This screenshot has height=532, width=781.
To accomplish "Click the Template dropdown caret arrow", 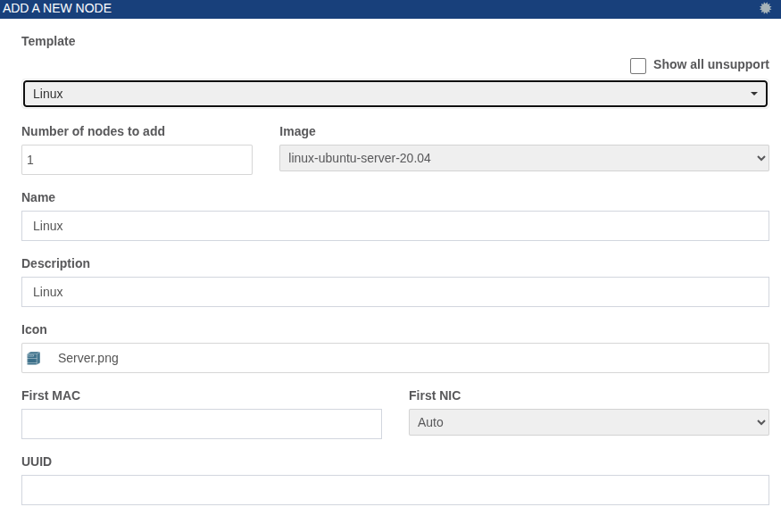I will (x=754, y=94).
